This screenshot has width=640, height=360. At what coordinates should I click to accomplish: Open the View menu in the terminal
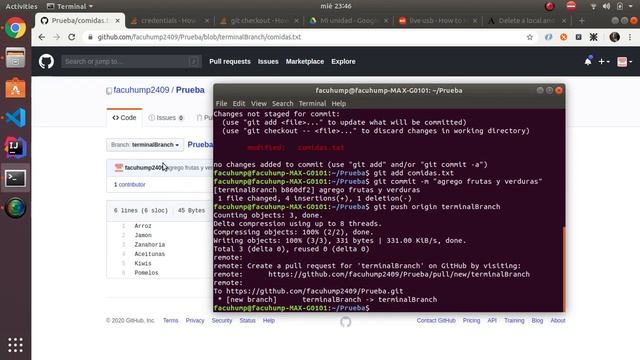pyautogui.click(x=258, y=104)
